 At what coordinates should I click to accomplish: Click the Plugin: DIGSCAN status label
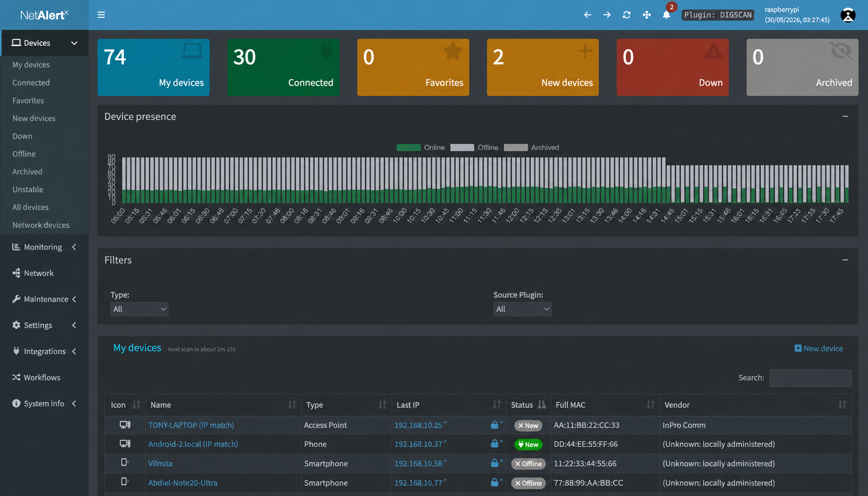coord(718,15)
